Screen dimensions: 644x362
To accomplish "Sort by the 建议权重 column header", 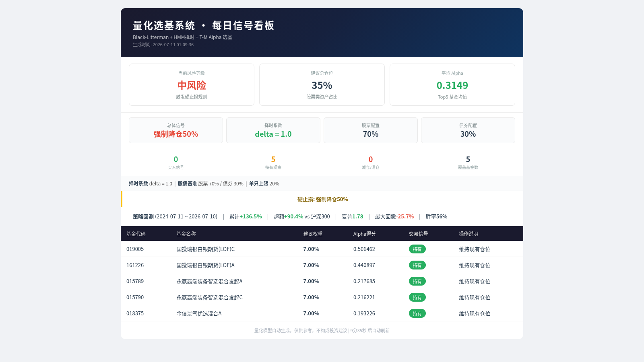I will click(313, 234).
